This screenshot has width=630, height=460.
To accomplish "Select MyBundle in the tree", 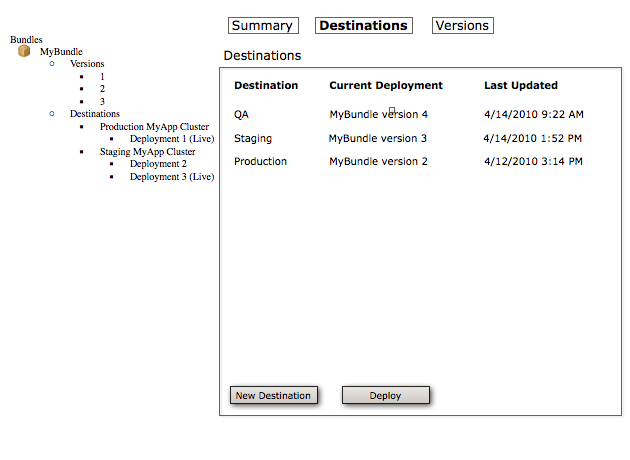I will pos(61,52).
